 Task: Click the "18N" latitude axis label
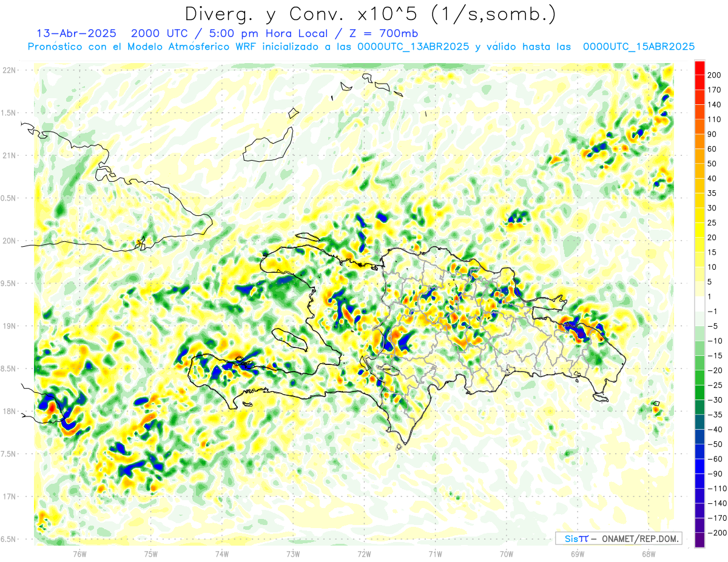[8, 411]
